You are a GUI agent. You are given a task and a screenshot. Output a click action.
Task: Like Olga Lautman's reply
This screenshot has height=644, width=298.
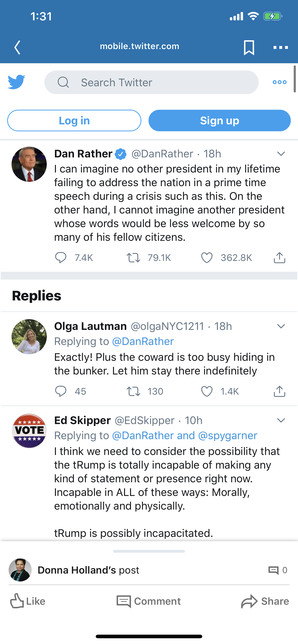(x=207, y=391)
